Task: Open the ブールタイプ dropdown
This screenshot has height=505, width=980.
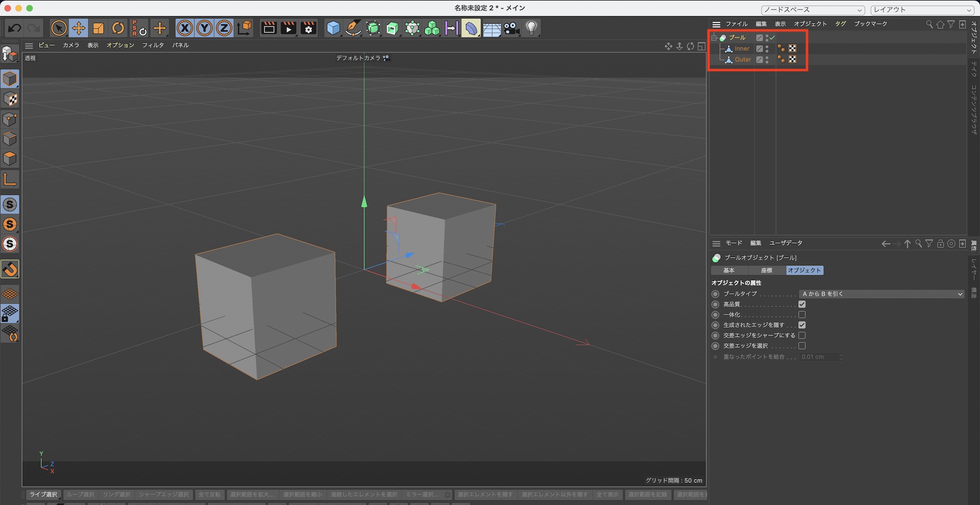Action: [x=881, y=294]
